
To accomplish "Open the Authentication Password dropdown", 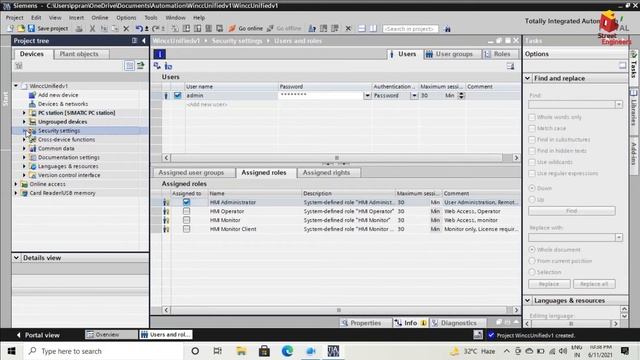I will pos(414,96).
